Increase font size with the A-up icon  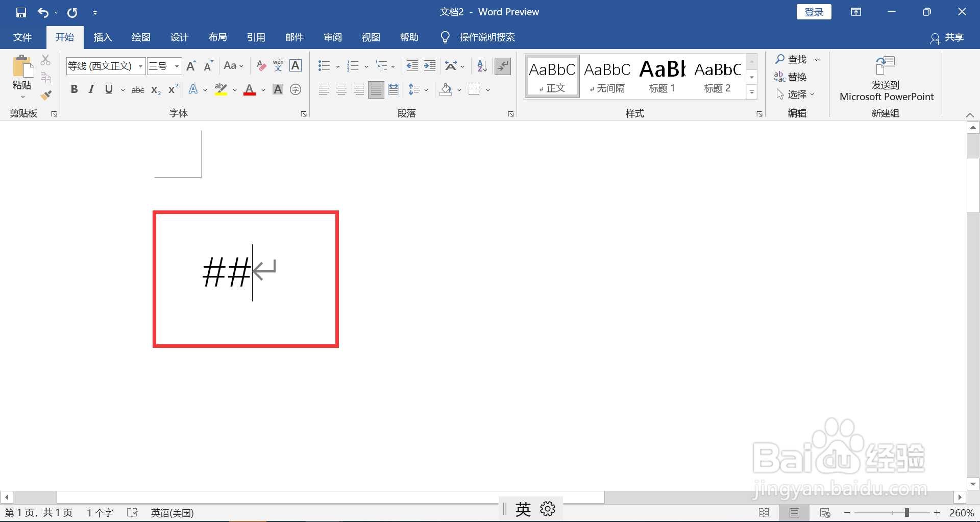pos(191,66)
